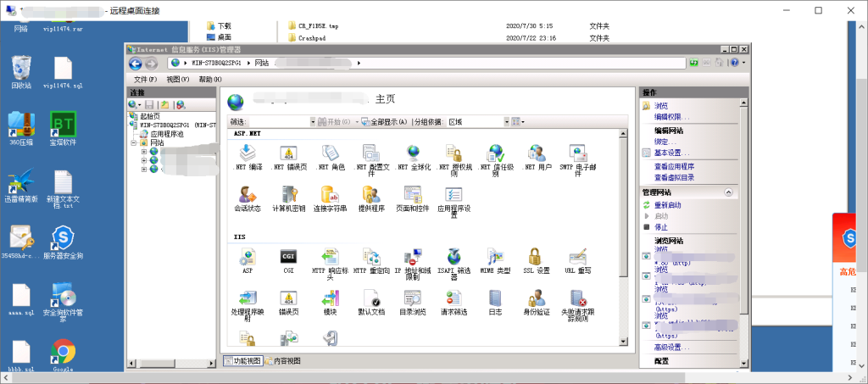Select 起始页 in the connections tree
868x384 pixels.
[150, 116]
